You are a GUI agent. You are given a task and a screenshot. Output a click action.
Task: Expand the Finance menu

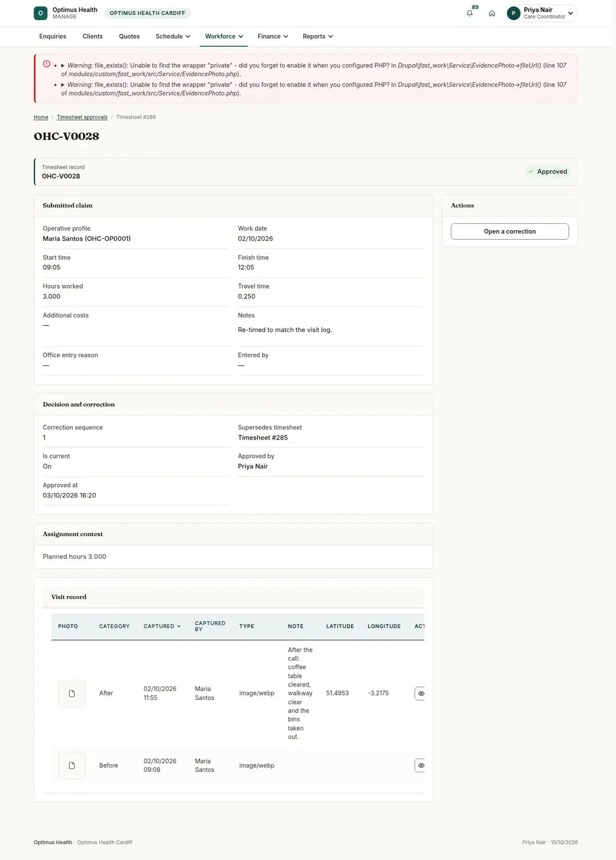click(273, 36)
